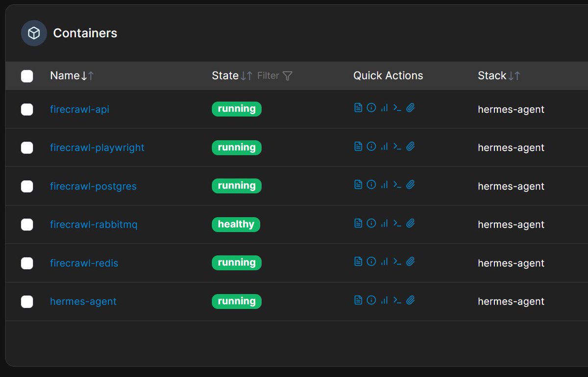The height and width of the screenshot is (377, 588).
Task: Click the healthy badge for firecrawl-rabbitmq
Action: click(x=236, y=225)
